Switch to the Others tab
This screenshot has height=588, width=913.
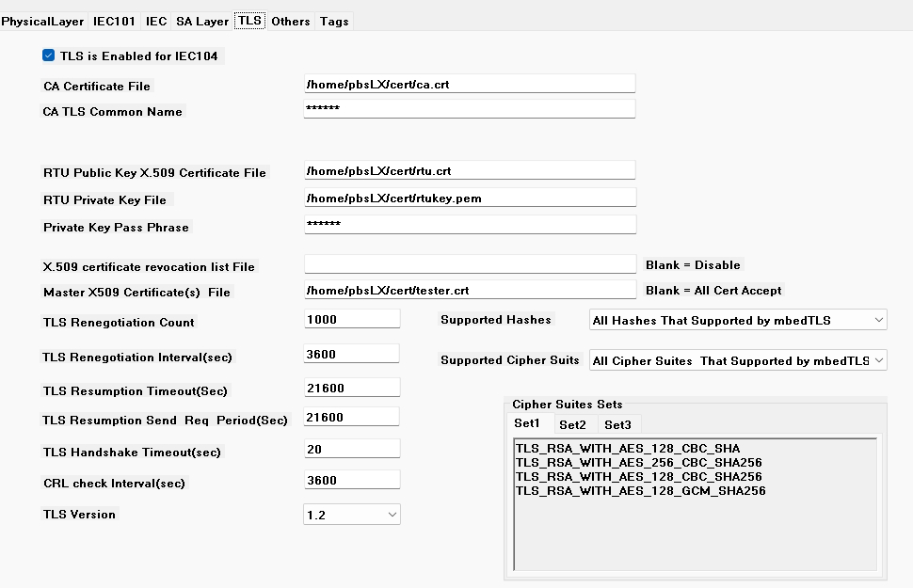pyautogui.click(x=291, y=20)
